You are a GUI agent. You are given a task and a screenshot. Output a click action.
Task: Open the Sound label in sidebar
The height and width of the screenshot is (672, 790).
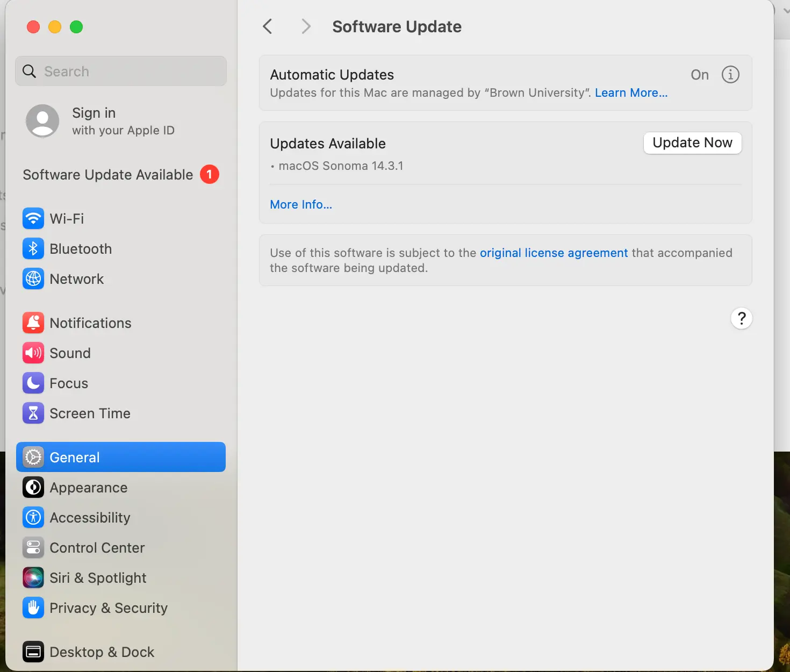click(x=70, y=353)
